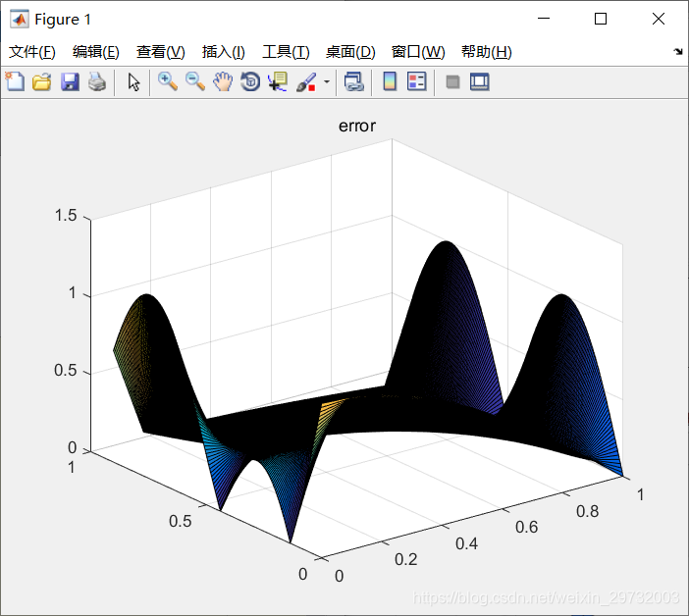Open the 桌面(D) menu
Viewport: 689px width, 616px height.
click(x=350, y=52)
